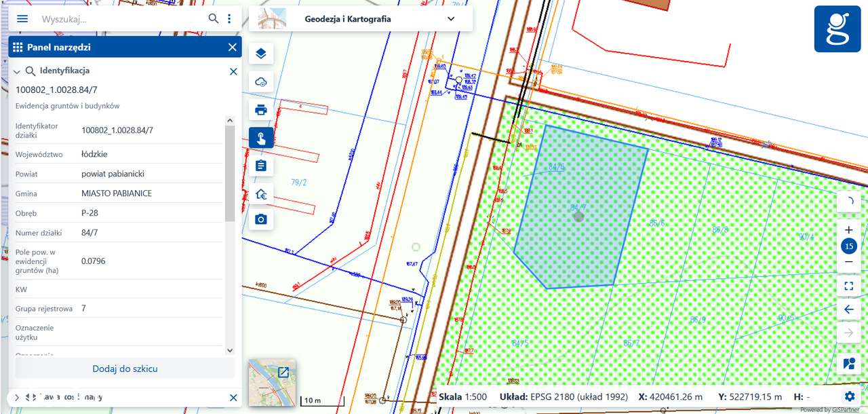The height and width of the screenshot is (414, 868).
Task: Open the overview map in new window
Action: 283,372
